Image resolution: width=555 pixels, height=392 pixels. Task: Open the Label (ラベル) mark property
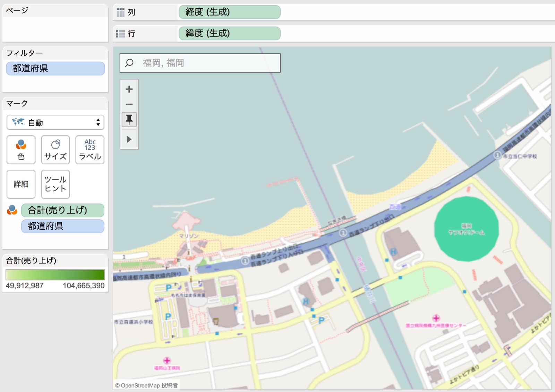pos(89,150)
